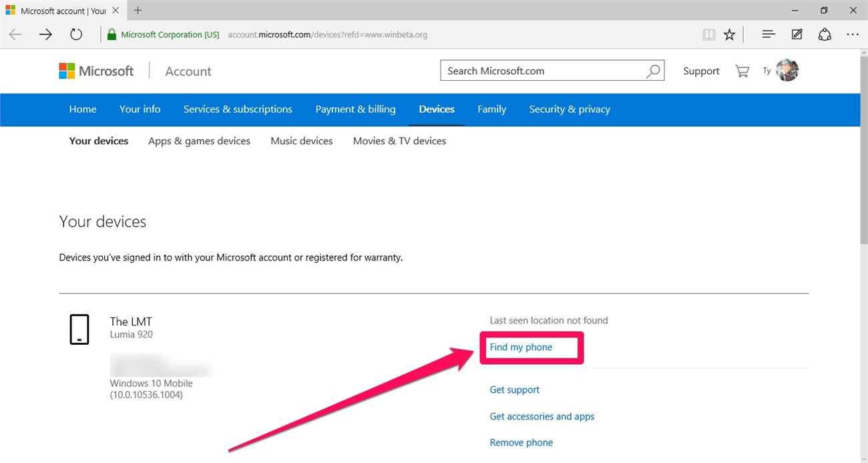Select the Your devices sub-tab
The width and height of the screenshot is (868, 463).
[x=99, y=141]
